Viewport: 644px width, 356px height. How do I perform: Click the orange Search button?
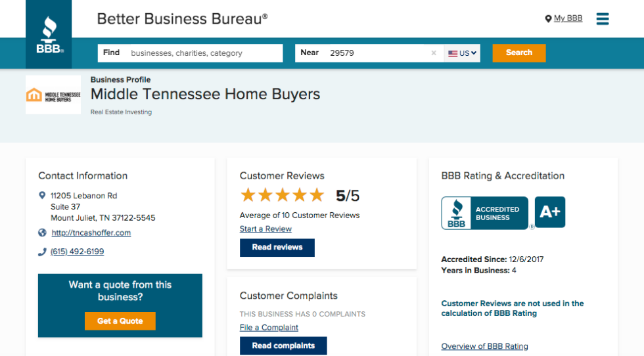coord(518,53)
